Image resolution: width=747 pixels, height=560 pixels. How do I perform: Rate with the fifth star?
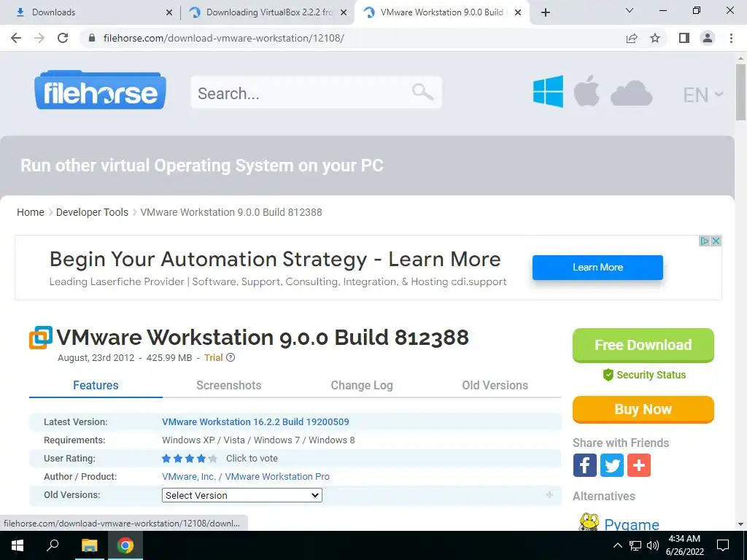click(x=213, y=459)
